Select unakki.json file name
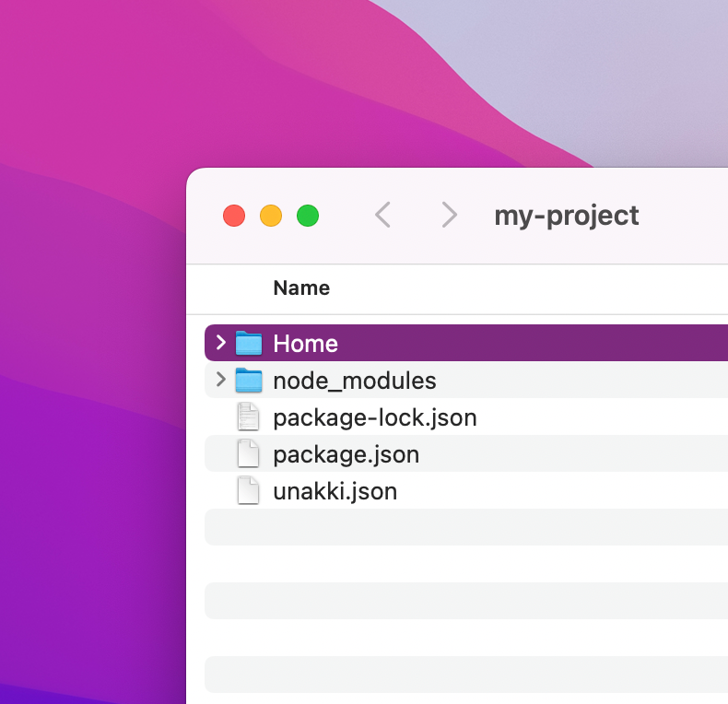 pyautogui.click(x=335, y=491)
